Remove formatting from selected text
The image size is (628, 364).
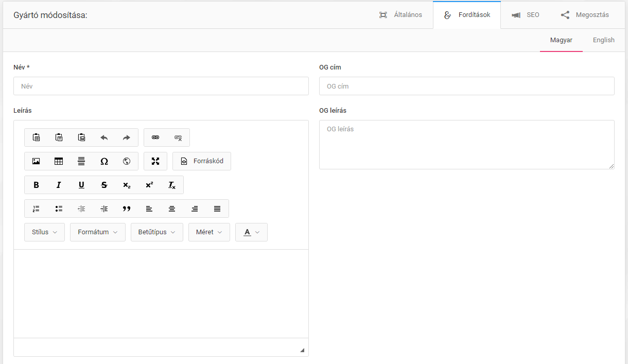click(172, 185)
